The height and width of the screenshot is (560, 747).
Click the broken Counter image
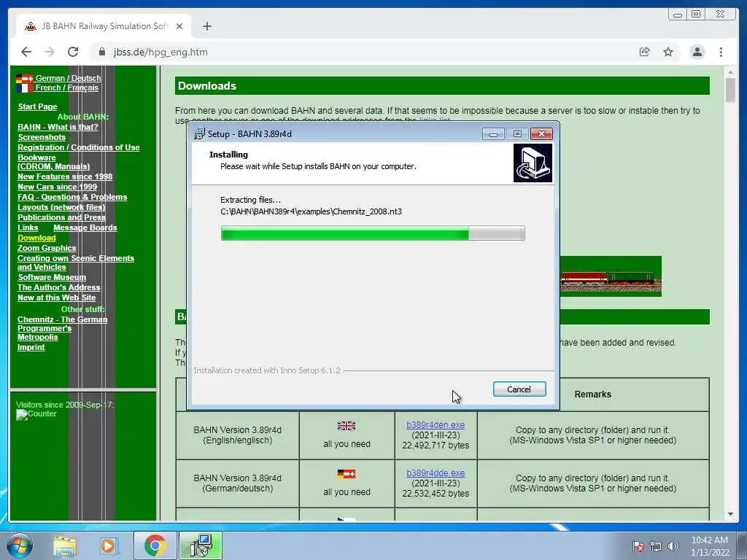click(x=36, y=414)
